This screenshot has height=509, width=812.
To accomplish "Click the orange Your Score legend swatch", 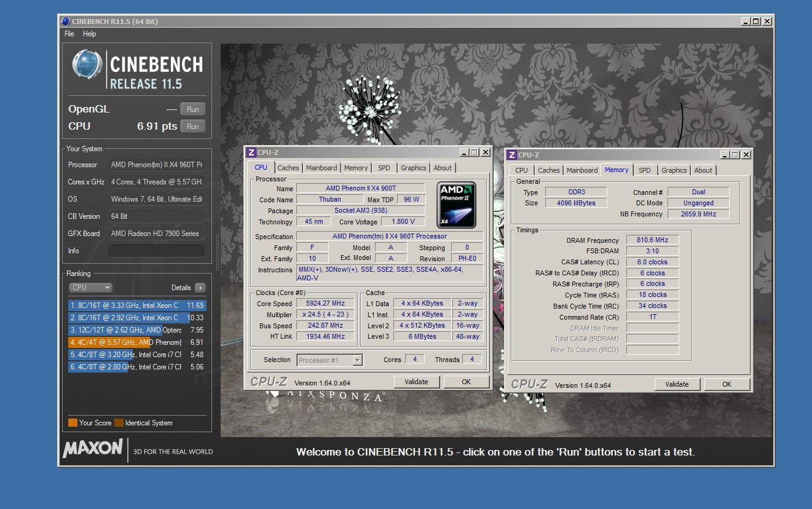I will tap(73, 423).
